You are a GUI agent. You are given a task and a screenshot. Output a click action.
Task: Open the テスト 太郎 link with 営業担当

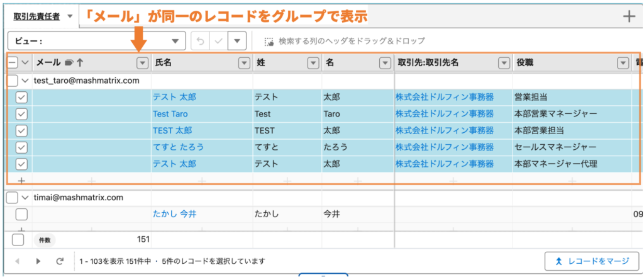[175, 97]
